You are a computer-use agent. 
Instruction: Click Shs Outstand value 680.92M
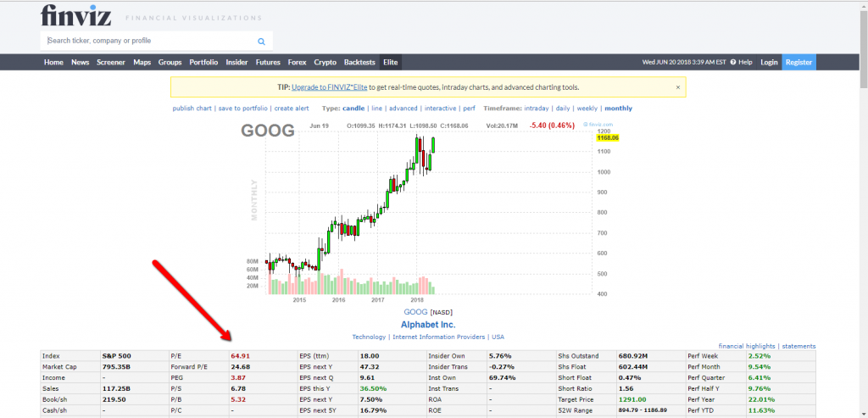pos(634,356)
